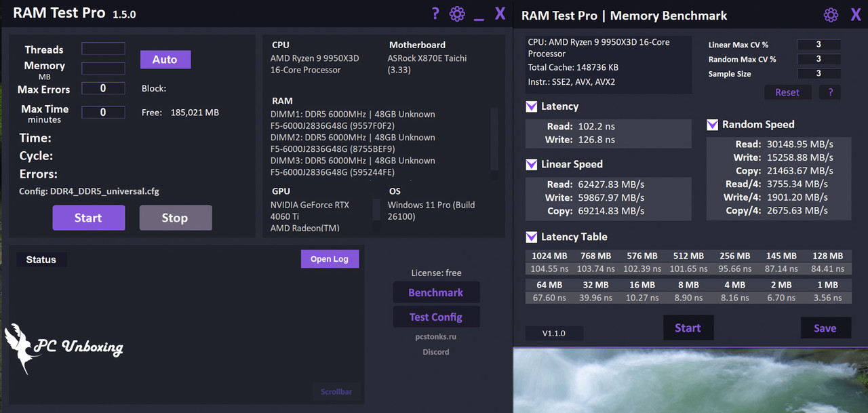868x413 pixels.
Task: Click the Total Cache 148736 KB text
Action: click(573, 68)
